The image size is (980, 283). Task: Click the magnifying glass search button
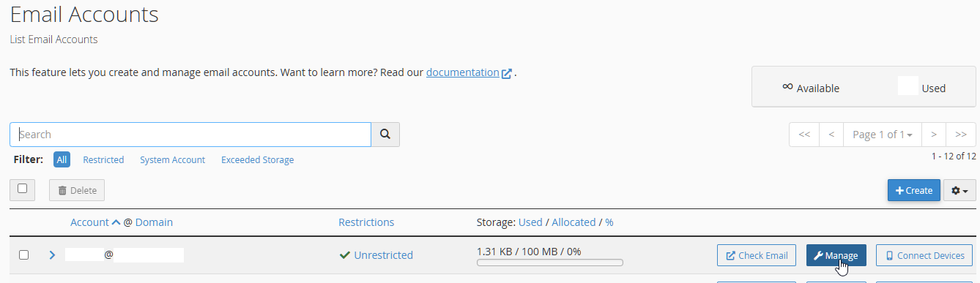pyautogui.click(x=385, y=135)
